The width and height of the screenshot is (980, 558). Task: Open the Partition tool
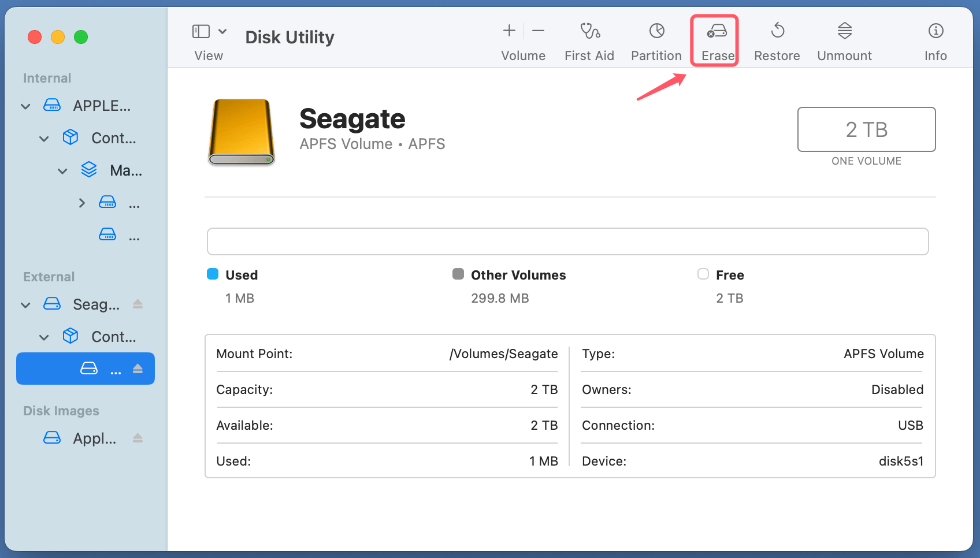(656, 39)
